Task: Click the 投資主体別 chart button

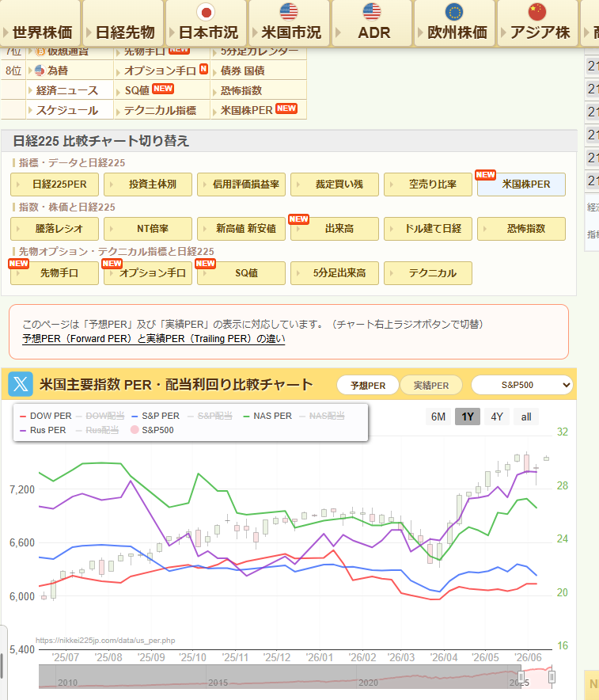Action: pos(148,185)
